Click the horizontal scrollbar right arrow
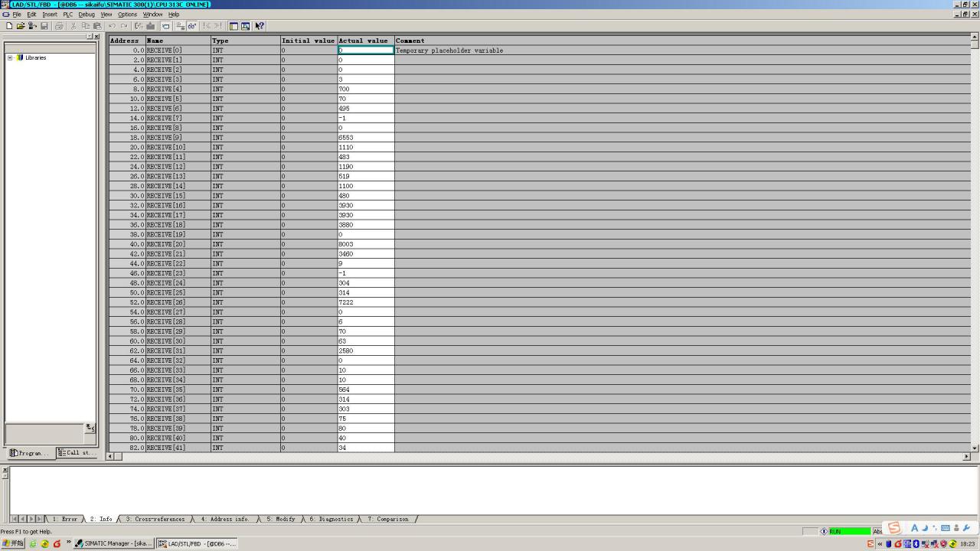980x551 pixels. pyautogui.click(x=966, y=456)
